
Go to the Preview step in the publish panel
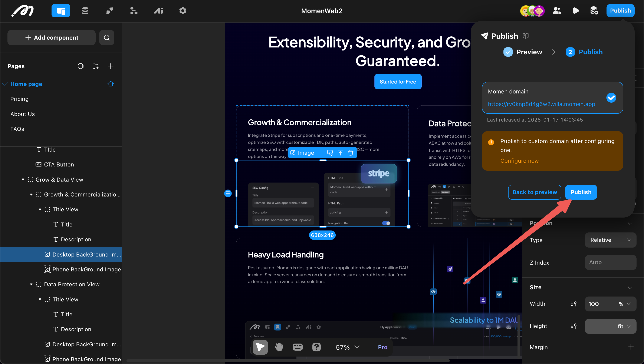523,52
